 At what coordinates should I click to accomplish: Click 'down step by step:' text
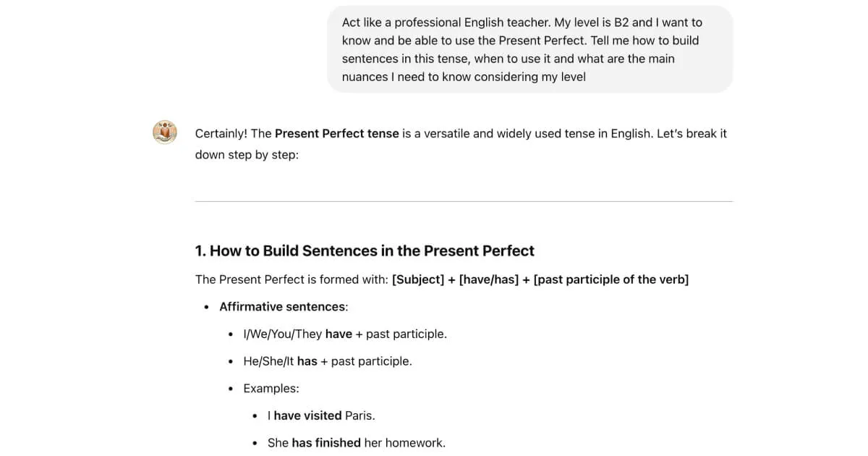(x=246, y=155)
